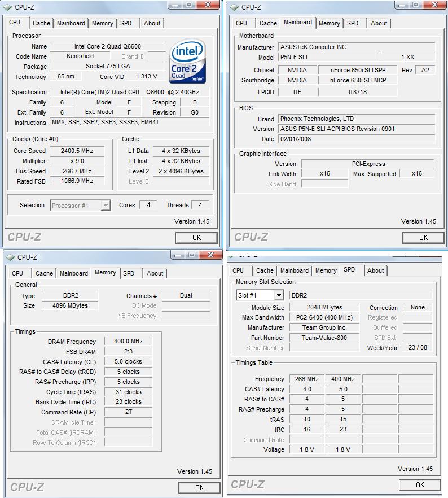Maximize the Mainboard tab window

pos(416,5)
